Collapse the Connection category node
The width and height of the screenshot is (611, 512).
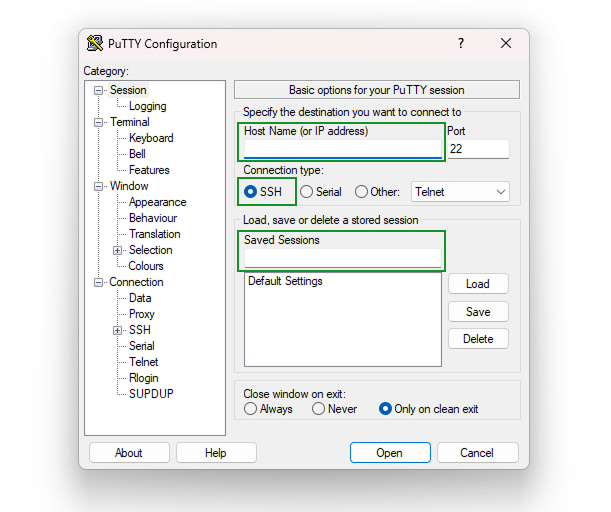pyautogui.click(x=99, y=282)
